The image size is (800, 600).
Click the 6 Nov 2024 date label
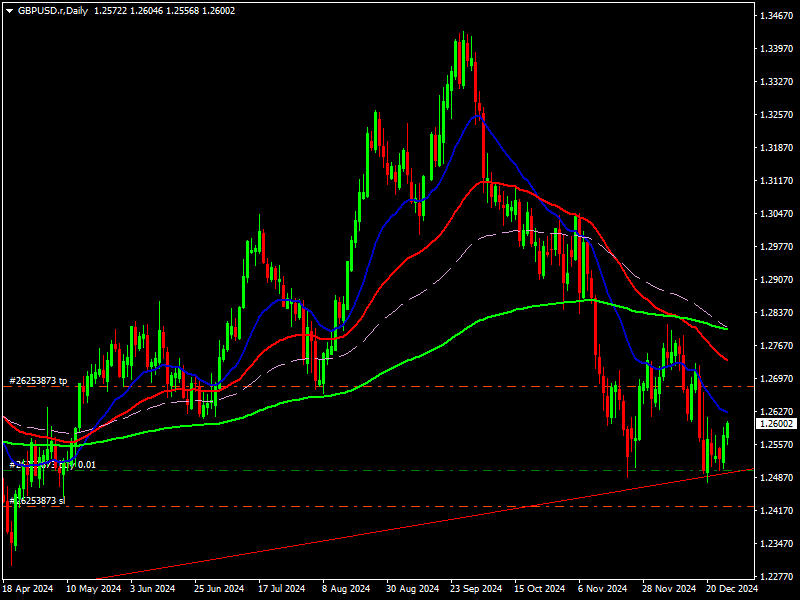pos(603,589)
